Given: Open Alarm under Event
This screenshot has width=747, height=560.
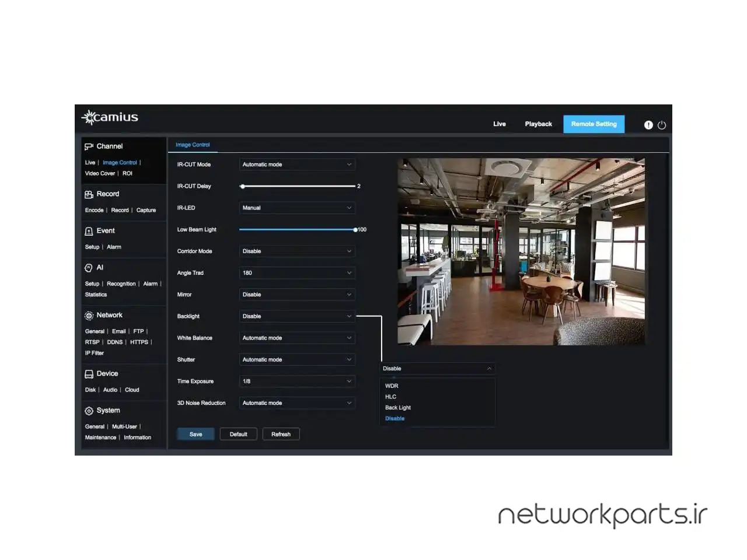Looking at the screenshot, I should click(x=114, y=247).
